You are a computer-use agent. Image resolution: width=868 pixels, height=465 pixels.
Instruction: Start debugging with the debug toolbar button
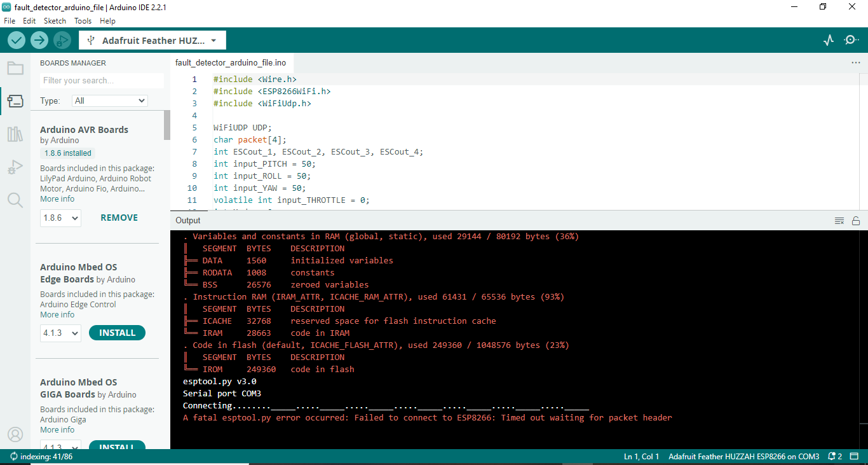coord(62,40)
